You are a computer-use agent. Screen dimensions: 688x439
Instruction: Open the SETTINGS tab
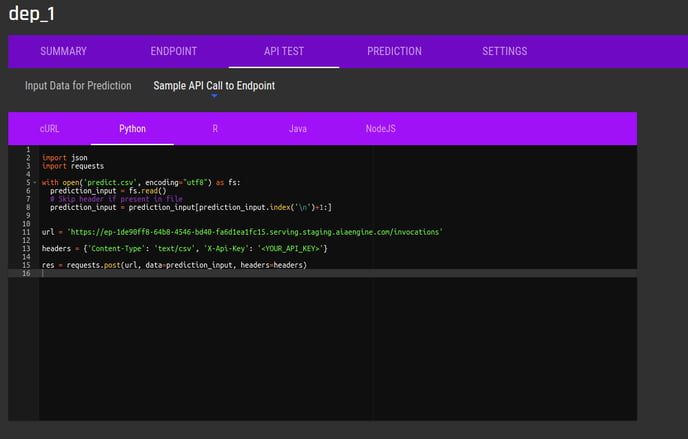tap(505, 51)
